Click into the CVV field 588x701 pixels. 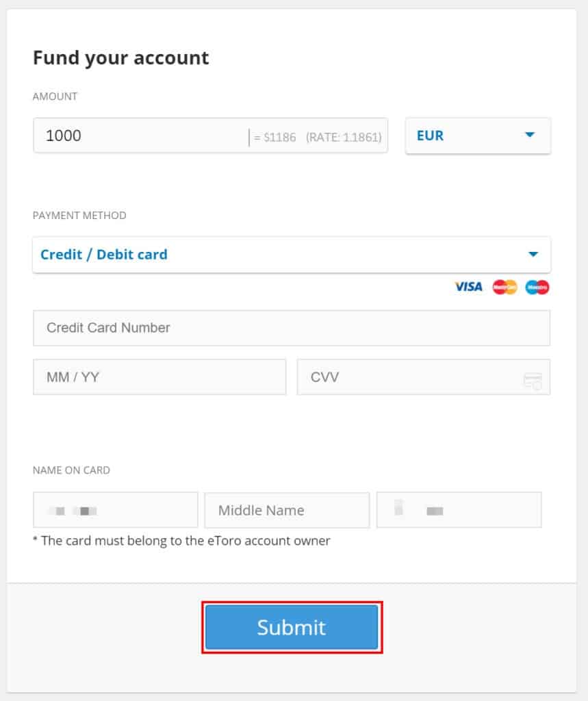click(x=424, y=377)
